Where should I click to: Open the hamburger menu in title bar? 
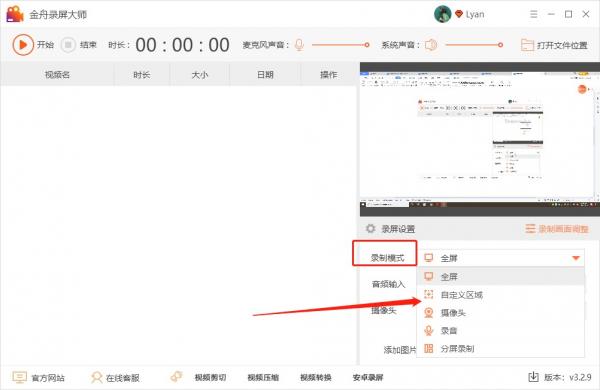coord(533,15)
